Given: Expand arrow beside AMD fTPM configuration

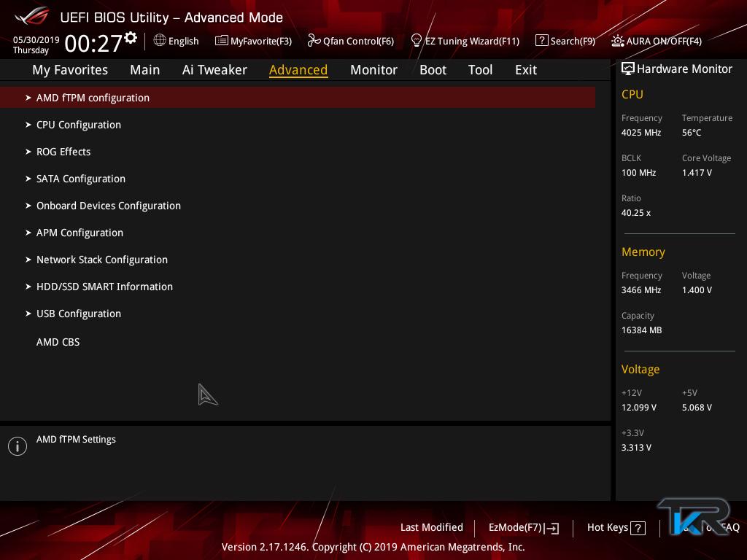Looking at the screenshot, I should (x=28, y=98).
